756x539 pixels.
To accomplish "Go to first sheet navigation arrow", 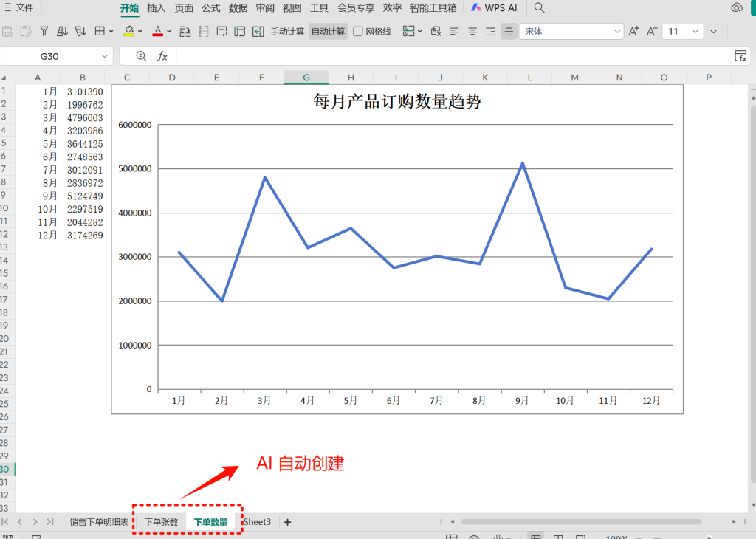I will [5, 521].
